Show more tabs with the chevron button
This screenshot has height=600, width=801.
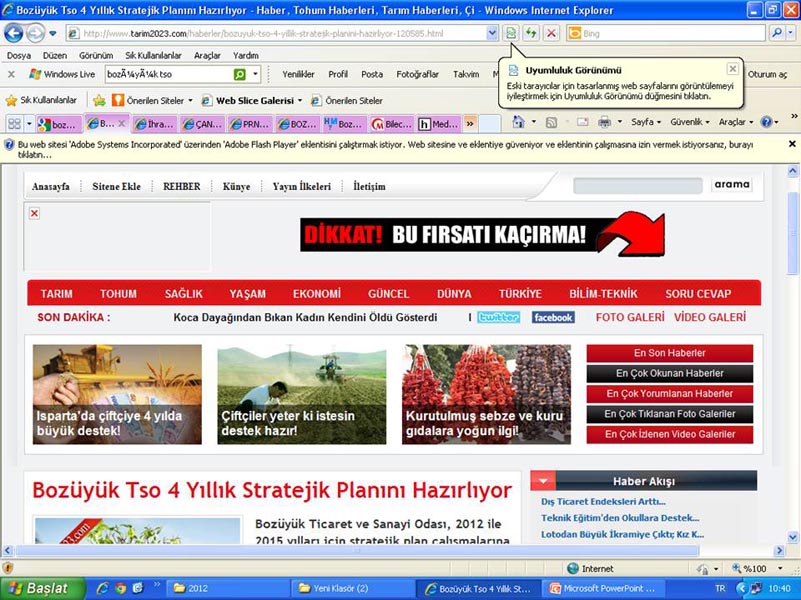pyautogui.click(x=470, y=124)
